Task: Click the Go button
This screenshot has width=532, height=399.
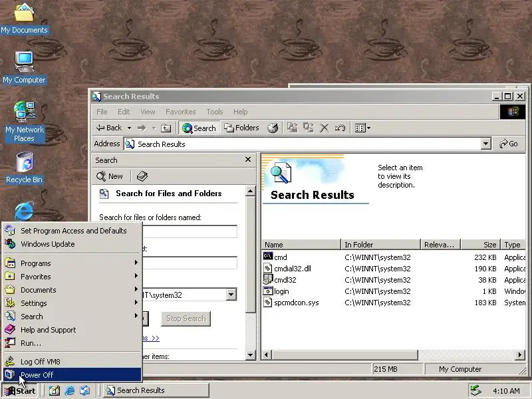Action: click(x=509, y=144)
